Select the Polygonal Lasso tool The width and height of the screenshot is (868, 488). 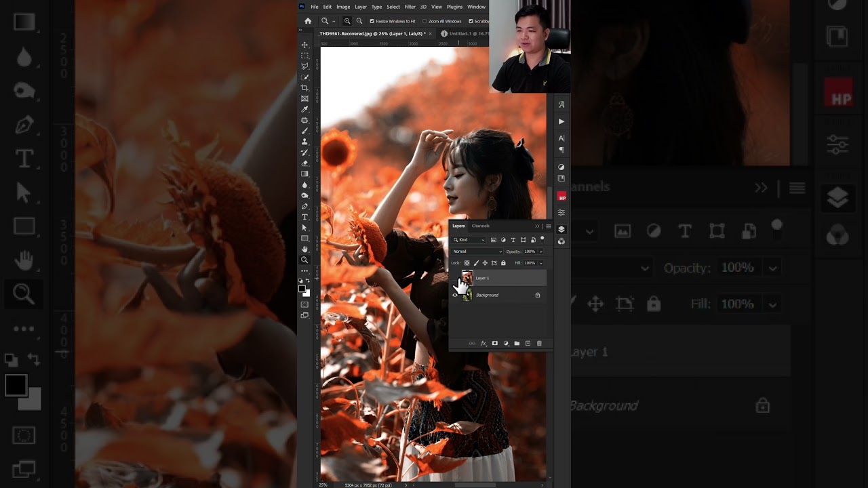pyautogui.click(x=304, y=66)
